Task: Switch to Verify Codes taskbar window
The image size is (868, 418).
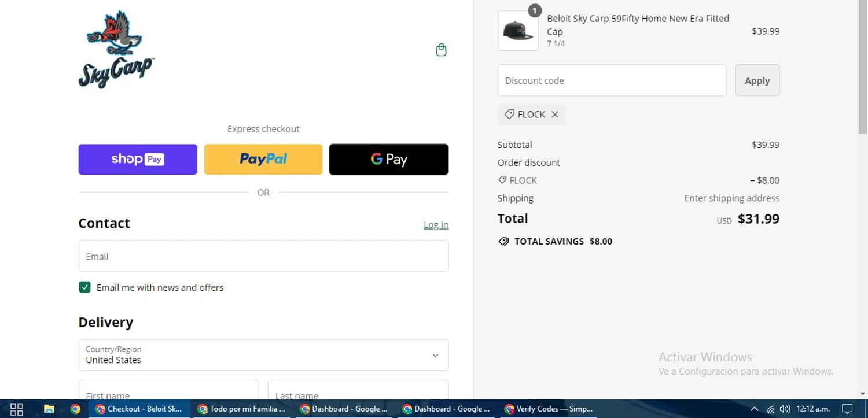Action: [x=549, y=409]
